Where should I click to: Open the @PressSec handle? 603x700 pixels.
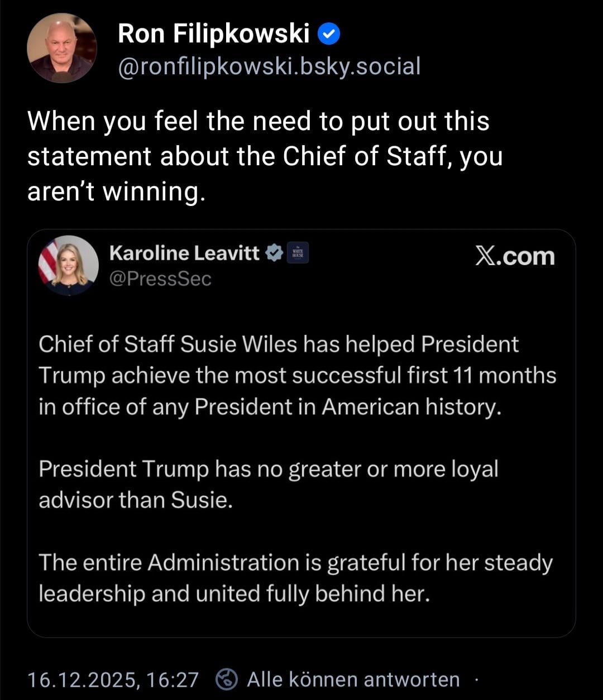pyautogui.click(x=161, y=279)
